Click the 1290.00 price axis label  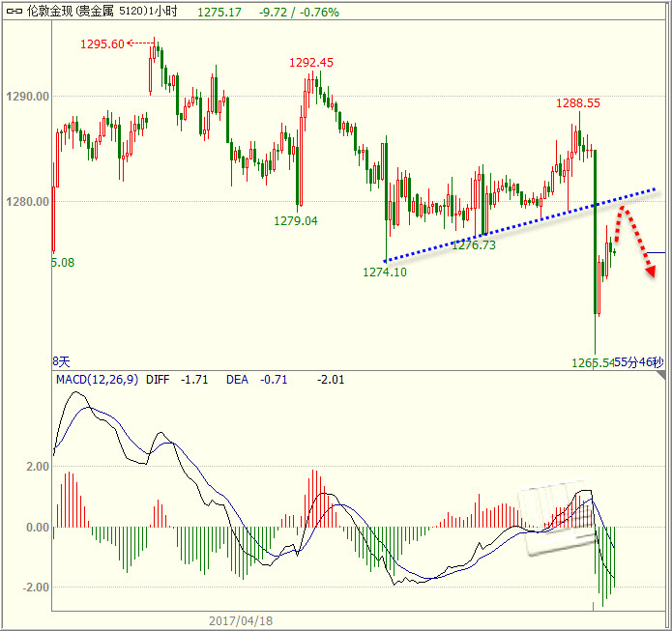26,97
